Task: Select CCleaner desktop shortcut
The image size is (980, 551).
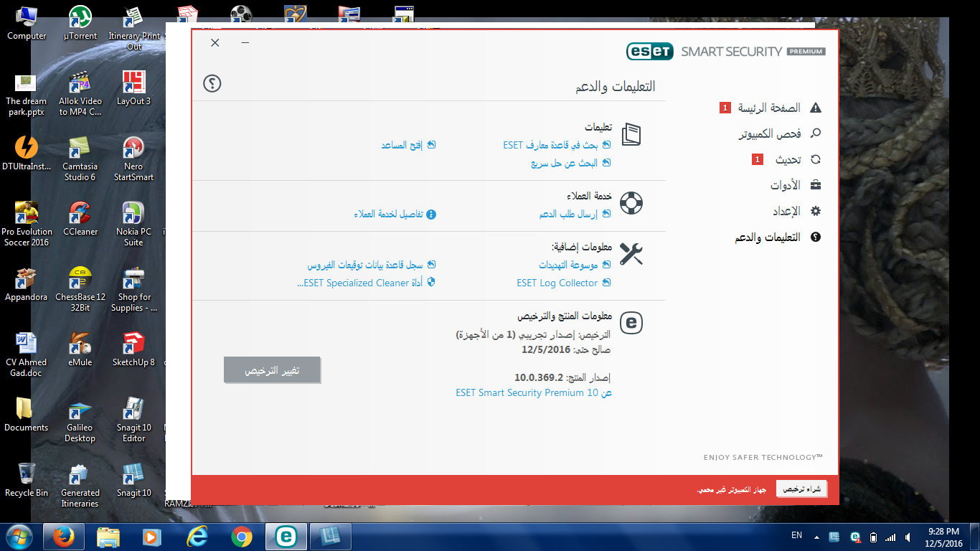Action: pyautogui.click(x=80, y=219)
